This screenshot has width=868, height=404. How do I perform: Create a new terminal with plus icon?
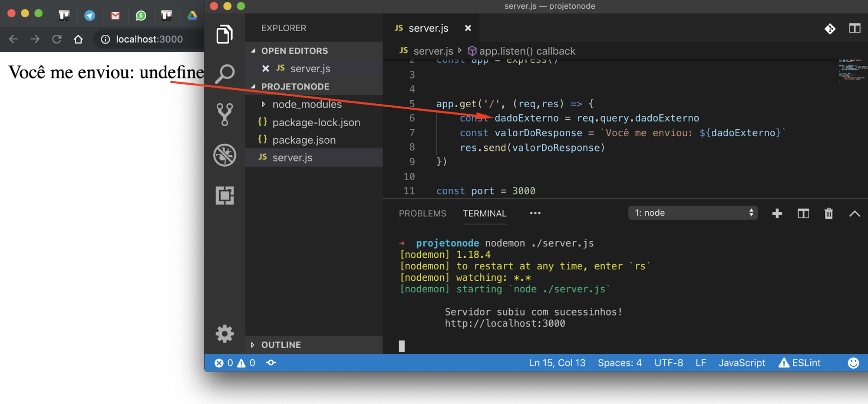click(x=777, y=213)
